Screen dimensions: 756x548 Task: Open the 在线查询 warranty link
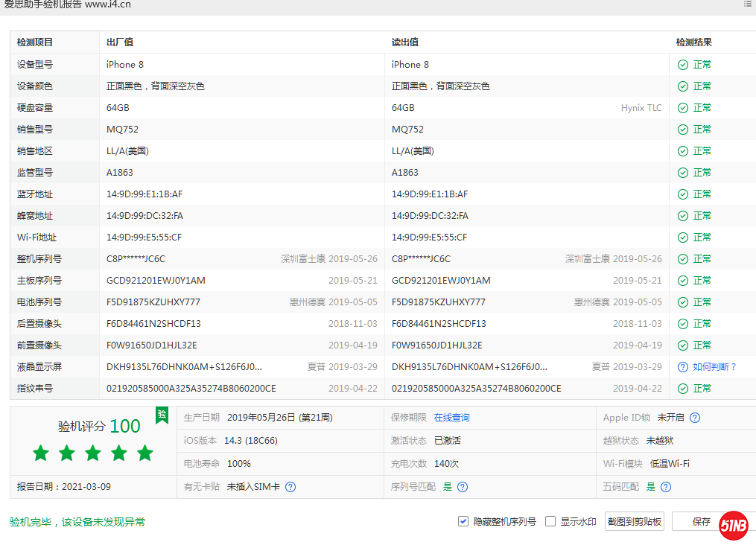coord(451,418)
